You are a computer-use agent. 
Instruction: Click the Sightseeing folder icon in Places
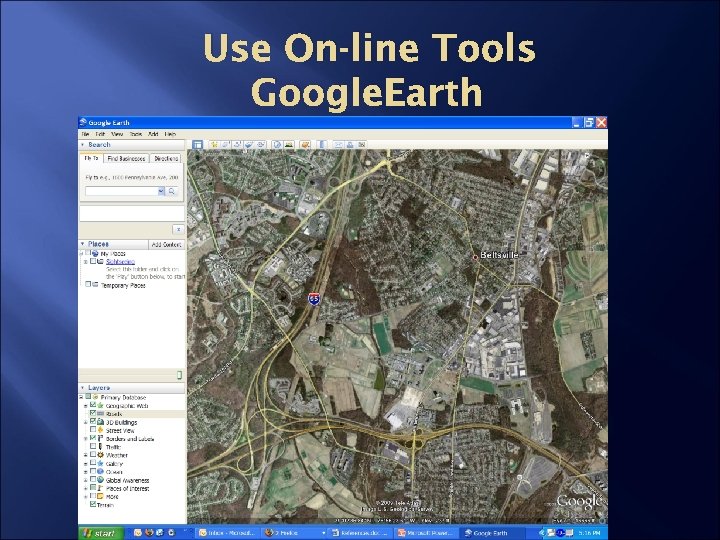point(100,261)
